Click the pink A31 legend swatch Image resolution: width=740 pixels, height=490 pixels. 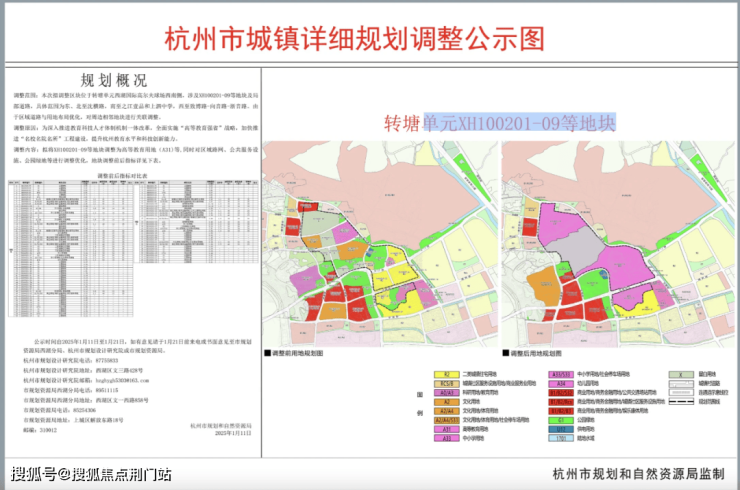tap(446, 430)
